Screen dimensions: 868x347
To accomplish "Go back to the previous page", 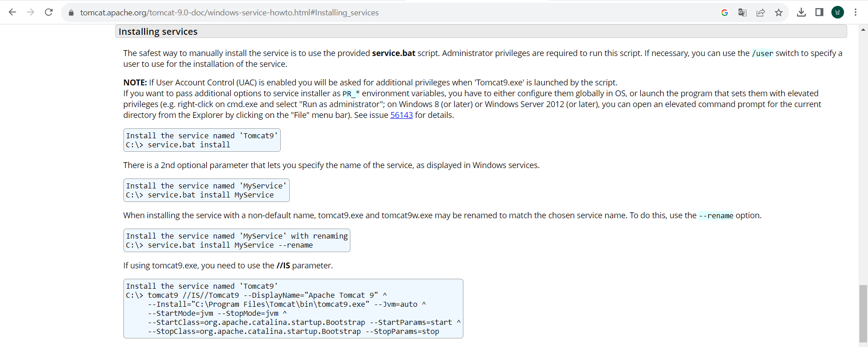I will 12,12.
